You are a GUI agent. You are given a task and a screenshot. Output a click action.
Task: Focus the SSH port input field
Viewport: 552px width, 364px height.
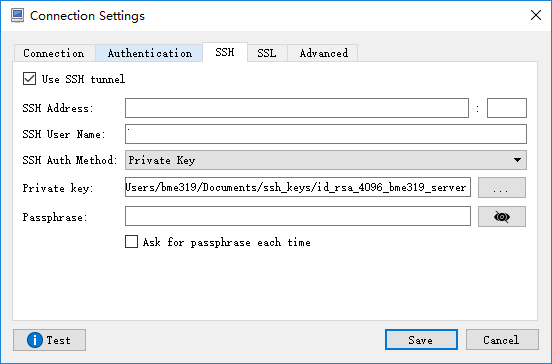pos(507,108)
